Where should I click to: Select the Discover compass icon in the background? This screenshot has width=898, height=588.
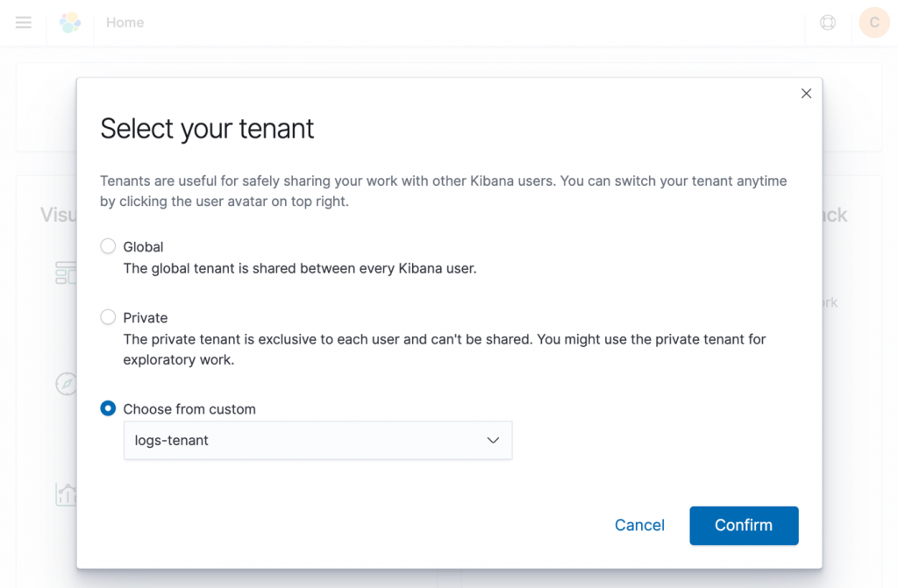[x=67, y=383]
